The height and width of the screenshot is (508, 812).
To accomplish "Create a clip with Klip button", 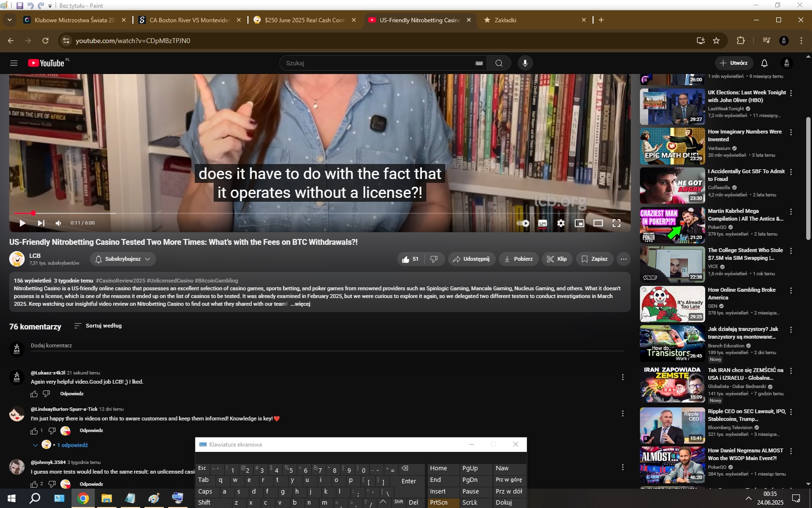I will (x=557, y=259).
